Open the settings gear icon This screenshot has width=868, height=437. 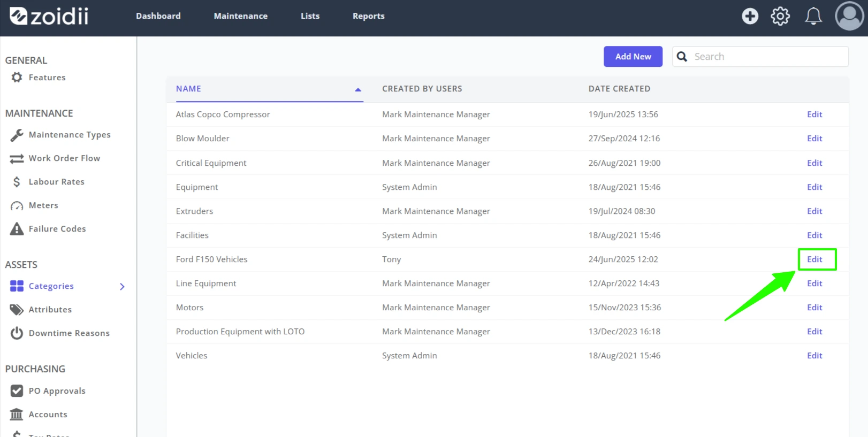pos(780,16)
